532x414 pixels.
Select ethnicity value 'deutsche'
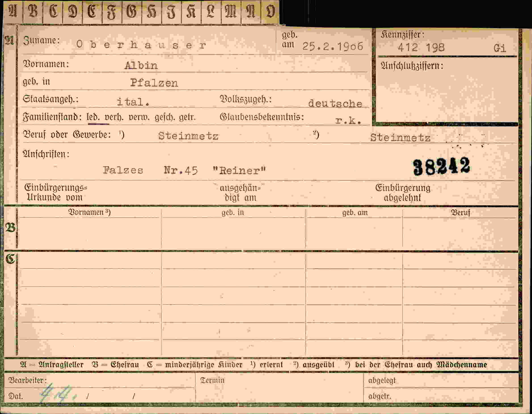335,103
